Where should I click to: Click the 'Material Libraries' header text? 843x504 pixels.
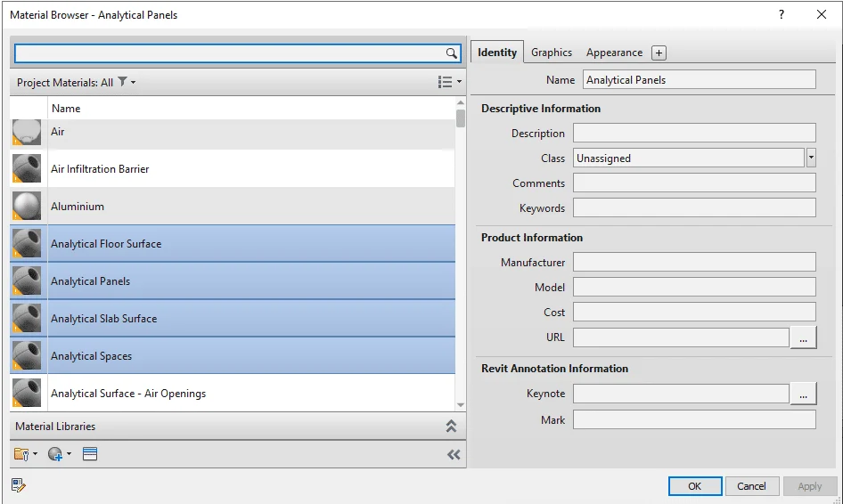pyautogui.click(x=55, y=427)
